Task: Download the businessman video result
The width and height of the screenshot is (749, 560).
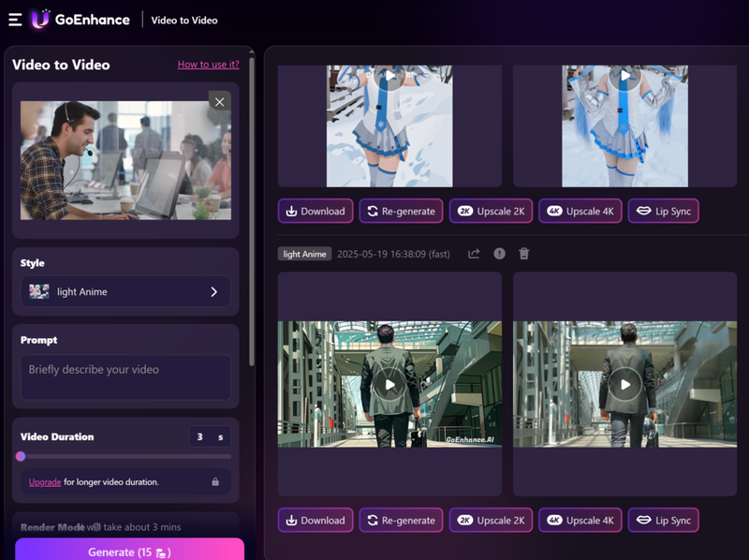Action: click(316, 521)
